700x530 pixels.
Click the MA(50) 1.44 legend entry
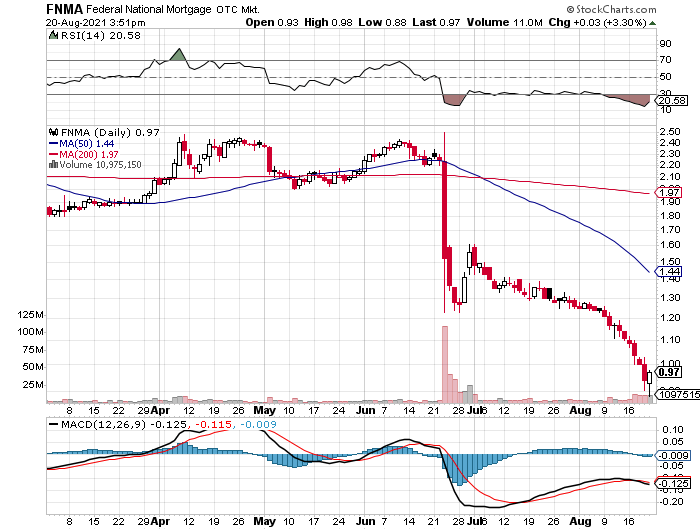pos(81,143)
